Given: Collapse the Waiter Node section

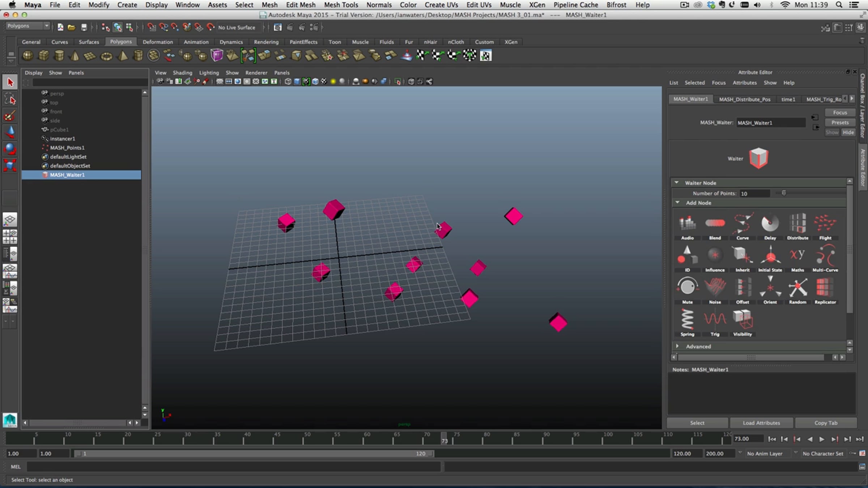Looking at the screenshot, I should coord(676,183).
